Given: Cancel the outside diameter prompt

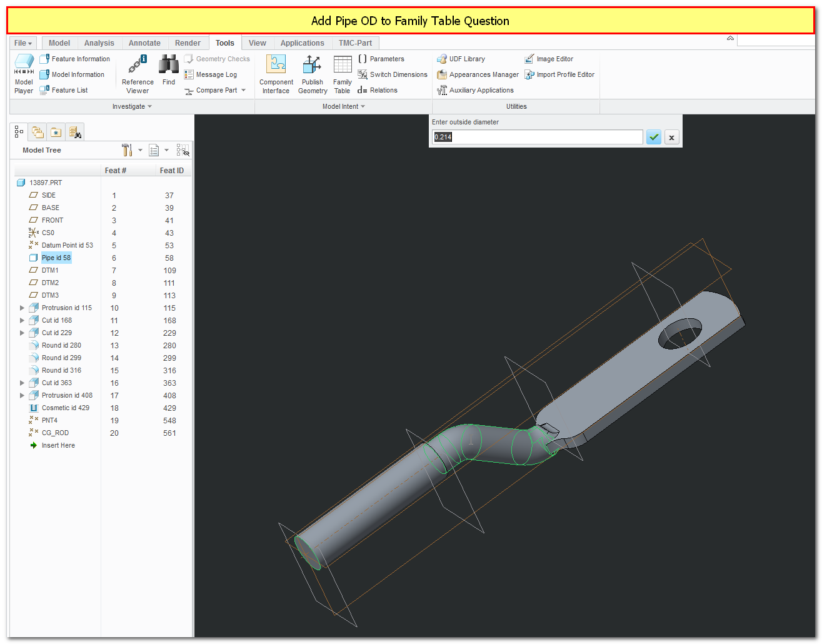Looking at the screenshot, I should pos(671,137).
